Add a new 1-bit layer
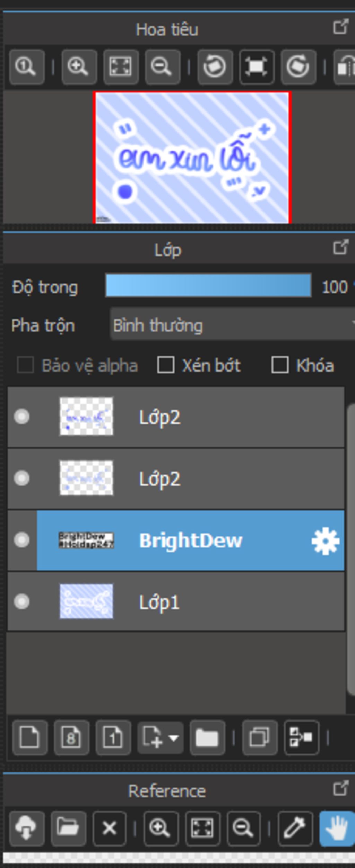The height and width of the screenshot is (868, 355). point(113,737)
